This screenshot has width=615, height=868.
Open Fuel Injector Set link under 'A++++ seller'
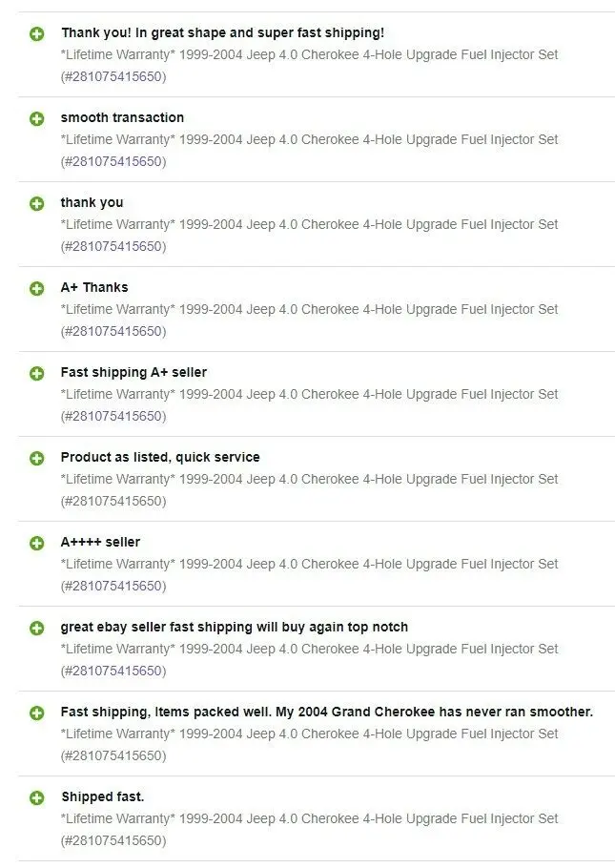(x=309, y=564)
